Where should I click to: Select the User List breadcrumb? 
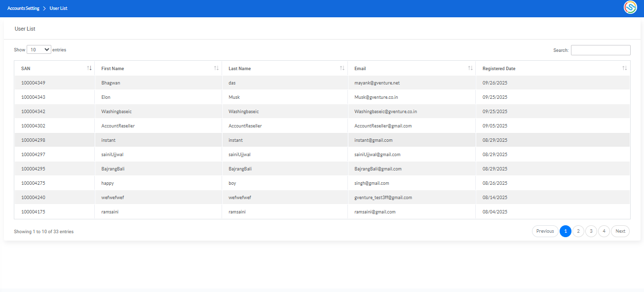point(58,8)
